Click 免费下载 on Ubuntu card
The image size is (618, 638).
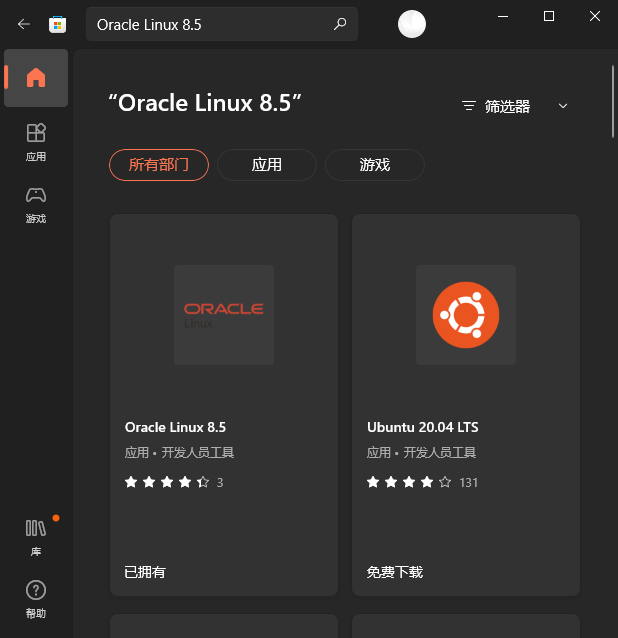(x=395, y=572)
